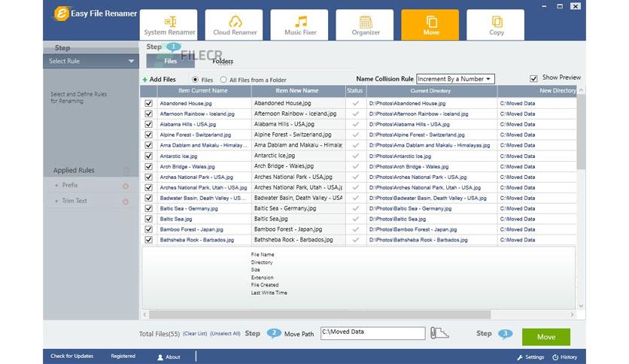
Task: Toggle the Show Preview checkbox
Action: [533, 78]
